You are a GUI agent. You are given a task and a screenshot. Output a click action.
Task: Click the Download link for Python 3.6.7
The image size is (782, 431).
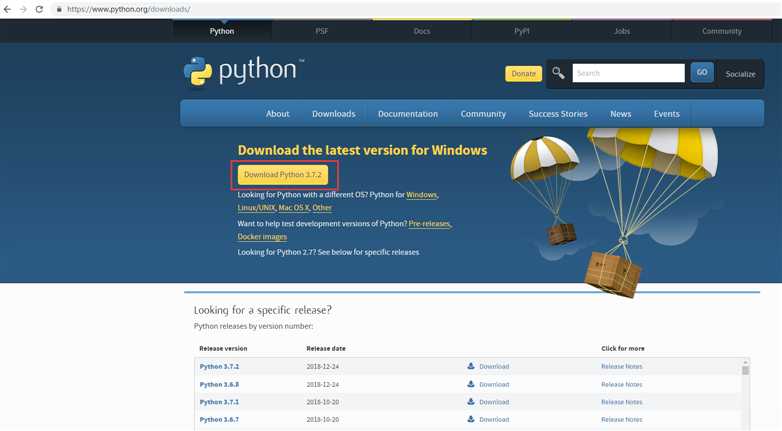(x=494, y=419)
